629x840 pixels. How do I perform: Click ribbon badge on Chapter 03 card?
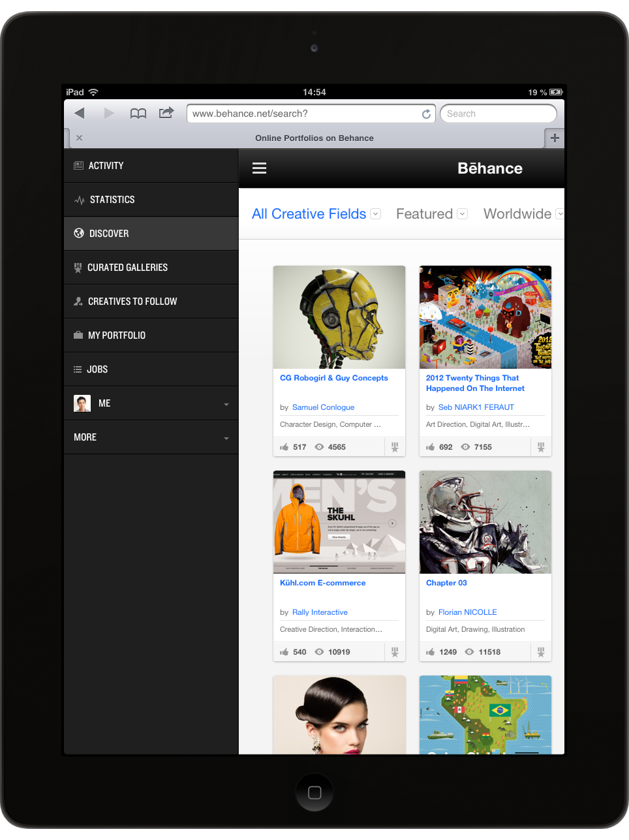click(x=541, y=652)
